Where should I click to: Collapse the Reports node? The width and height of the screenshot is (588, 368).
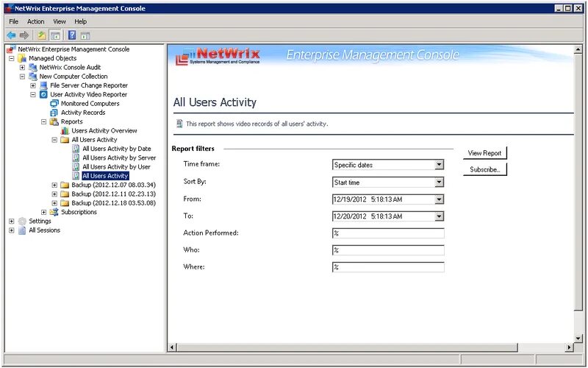44,121
